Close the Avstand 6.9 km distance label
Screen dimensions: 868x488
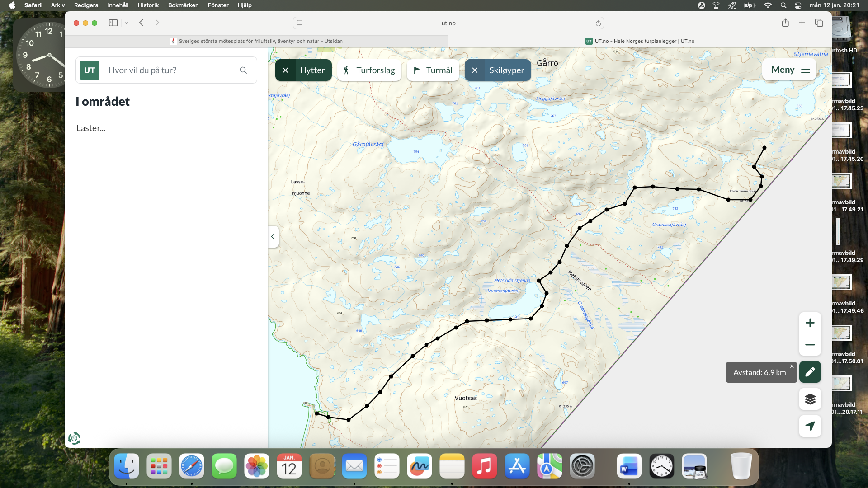tap(792, 366)
